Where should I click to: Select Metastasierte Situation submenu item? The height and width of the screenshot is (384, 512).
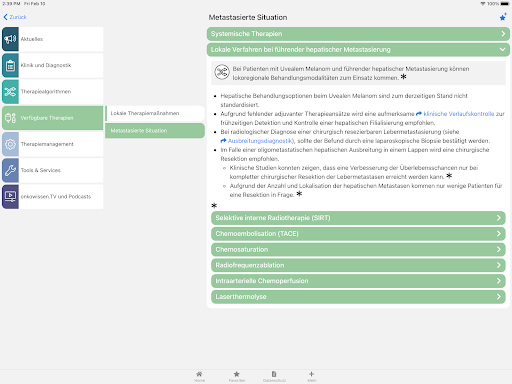(x=155, y=131)
